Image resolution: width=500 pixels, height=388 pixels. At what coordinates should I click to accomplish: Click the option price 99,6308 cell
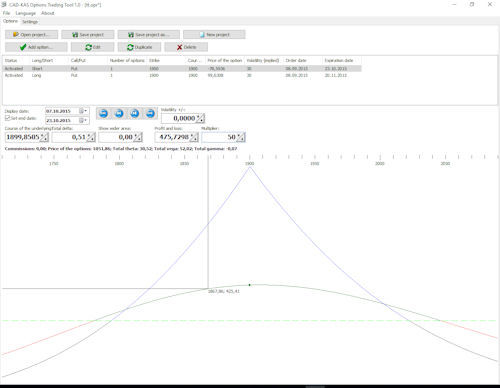coord(215,75)
